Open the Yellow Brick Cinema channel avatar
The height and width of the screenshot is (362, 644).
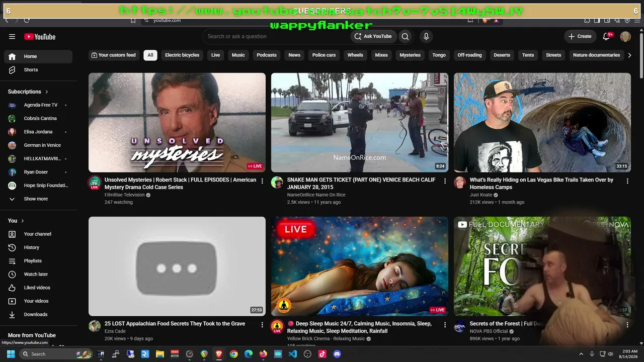click(x=277, y=326)
